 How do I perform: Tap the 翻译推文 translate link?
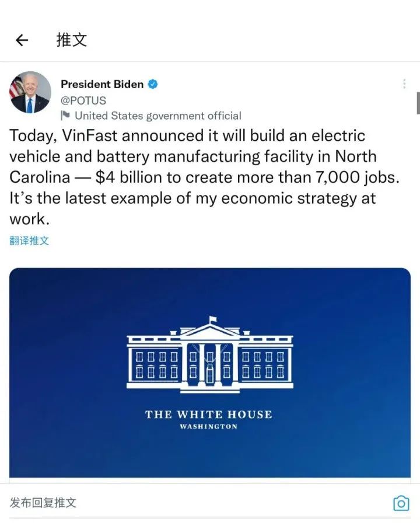tap(29, 241)
